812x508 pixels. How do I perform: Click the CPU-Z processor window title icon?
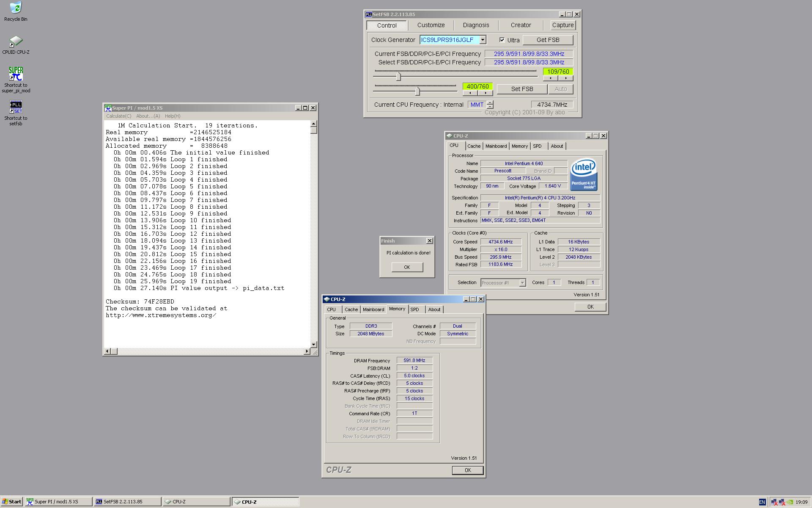[x=449, y=136]
